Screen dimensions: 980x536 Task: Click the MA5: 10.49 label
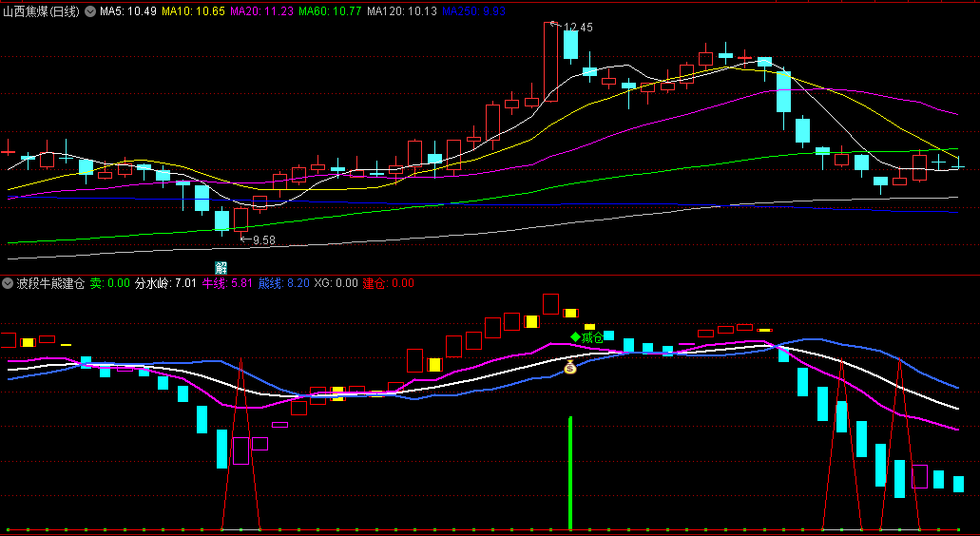pyautogui.click(x=128, y=11)
